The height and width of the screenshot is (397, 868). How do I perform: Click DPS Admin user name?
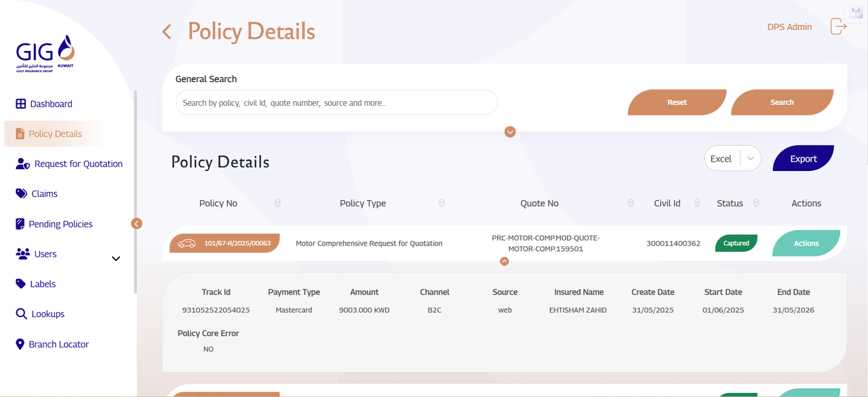pyautogui.click(x=789, y=27)
